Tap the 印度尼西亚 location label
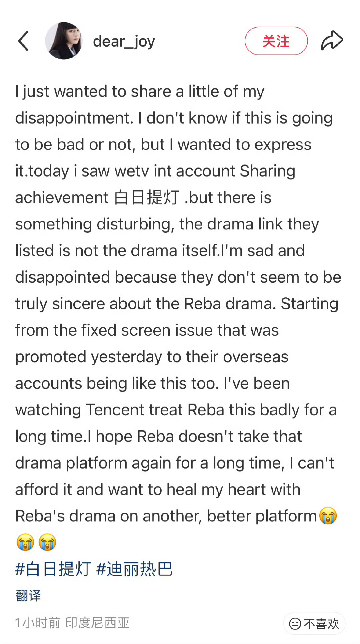 tap(97, 622)
